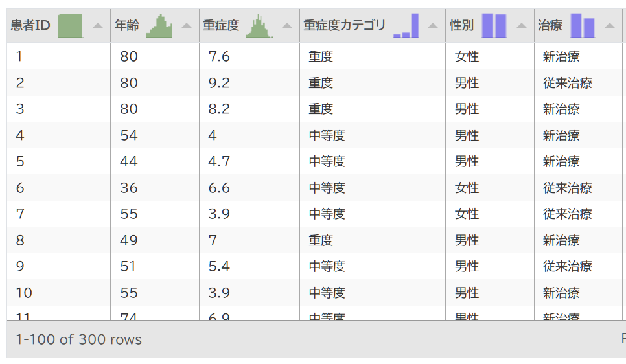Select the cell with severity value 9.2
Viewport: 626px width, 364px height.
219,83
